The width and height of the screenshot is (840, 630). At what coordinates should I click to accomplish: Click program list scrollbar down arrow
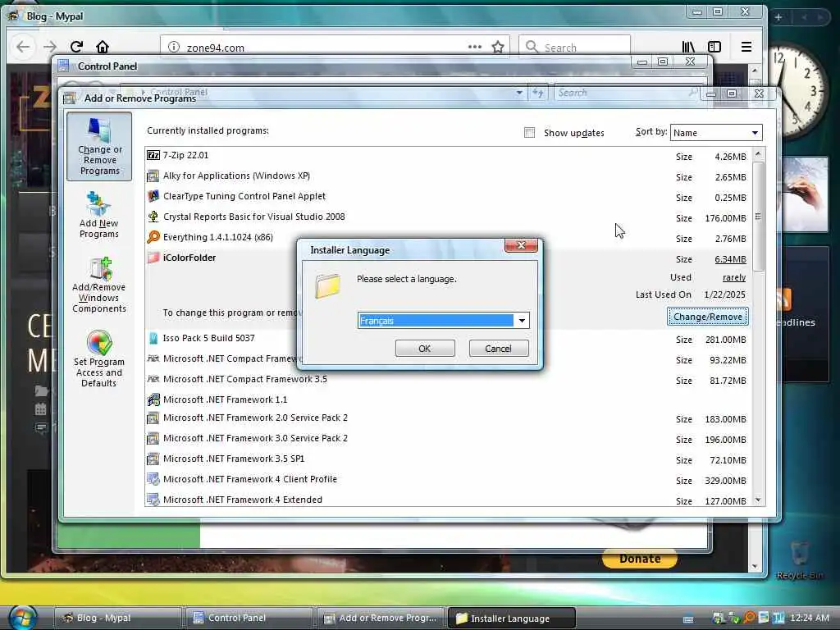click(758, 500)
